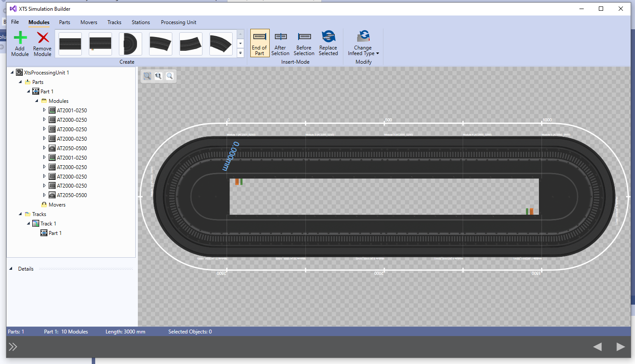Select the Parts folder in the tree
Image resolution: width=635 pixels, height=364 pixels.
(x=34, y=82)
